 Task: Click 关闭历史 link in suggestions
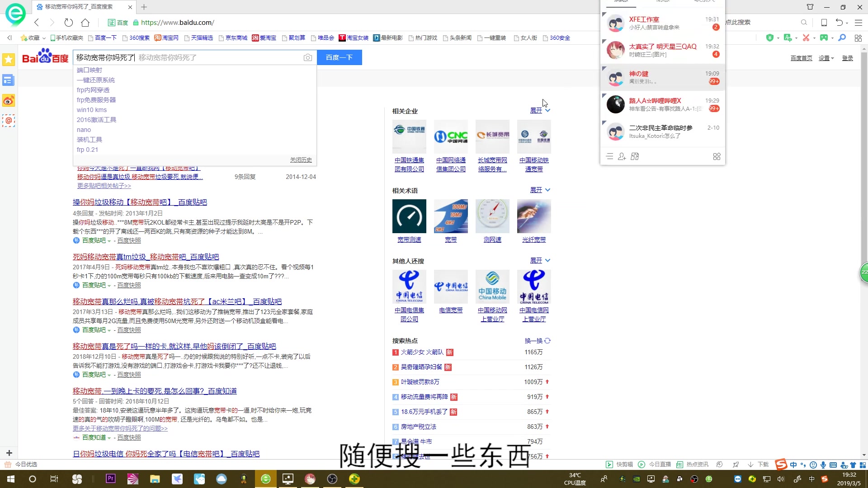click(301, 160)
